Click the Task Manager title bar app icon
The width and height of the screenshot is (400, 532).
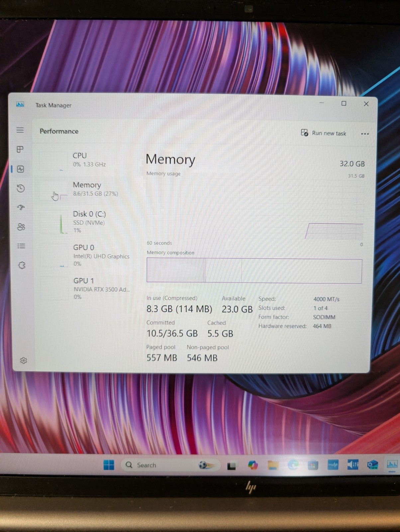[20, 105]
